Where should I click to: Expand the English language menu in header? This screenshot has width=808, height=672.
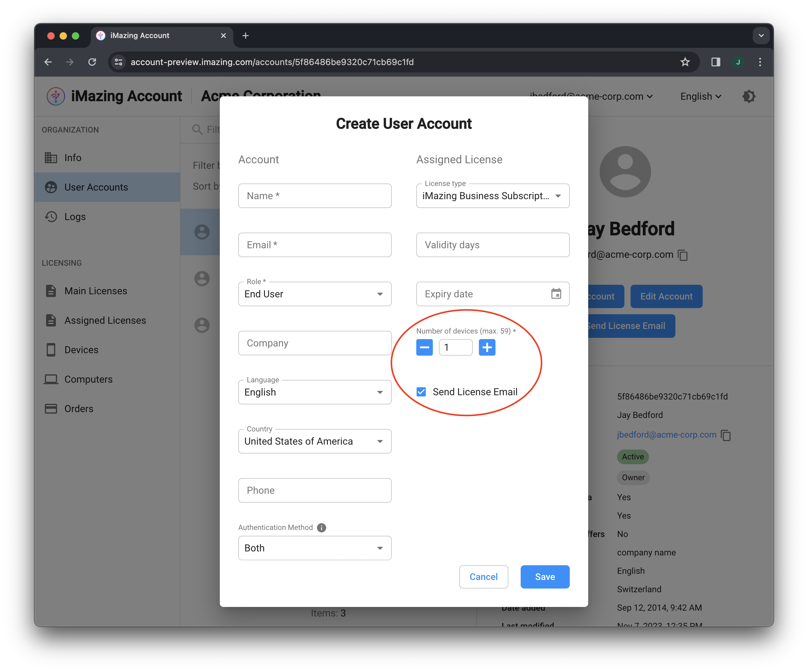(x=701, y=96)
